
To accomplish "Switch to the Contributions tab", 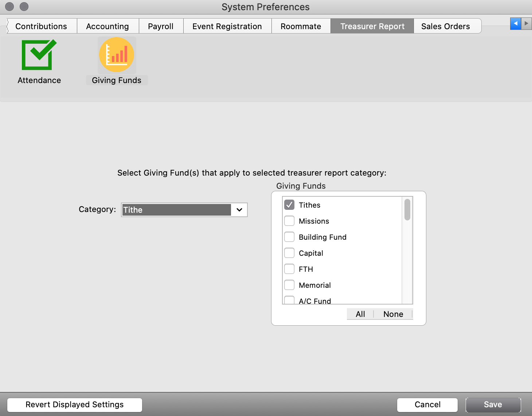I will pyautogui.click(x=41, y=26).
